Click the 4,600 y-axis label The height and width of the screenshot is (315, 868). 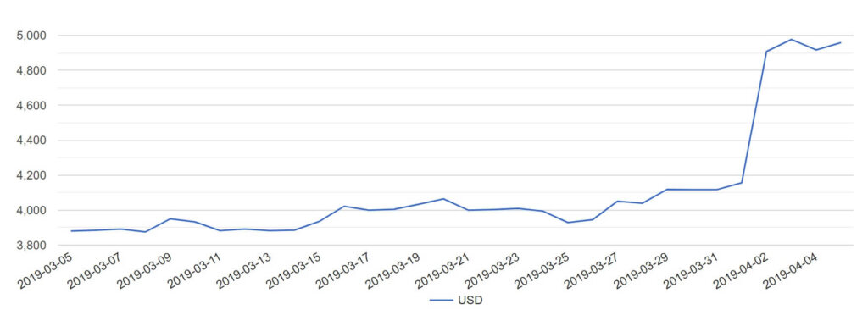[33, 105]
